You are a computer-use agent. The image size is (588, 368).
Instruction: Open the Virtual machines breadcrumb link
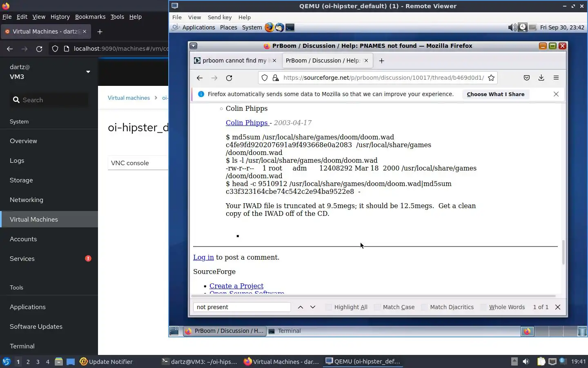[129, 98]
